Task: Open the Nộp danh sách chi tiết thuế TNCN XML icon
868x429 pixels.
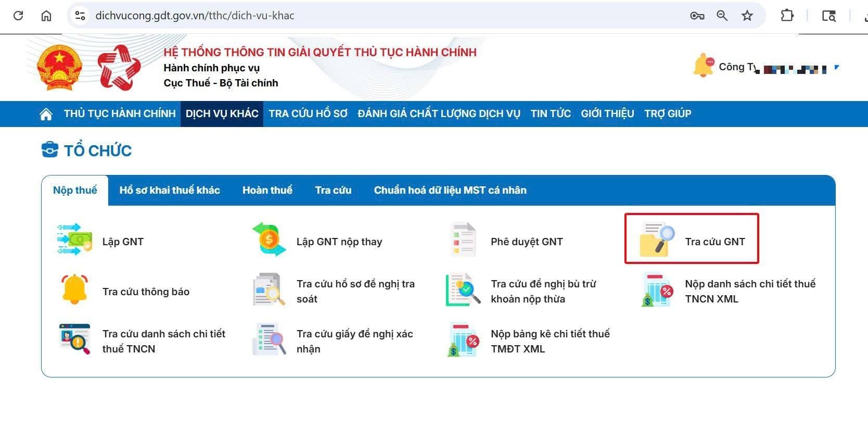Action: coord(657,289)
